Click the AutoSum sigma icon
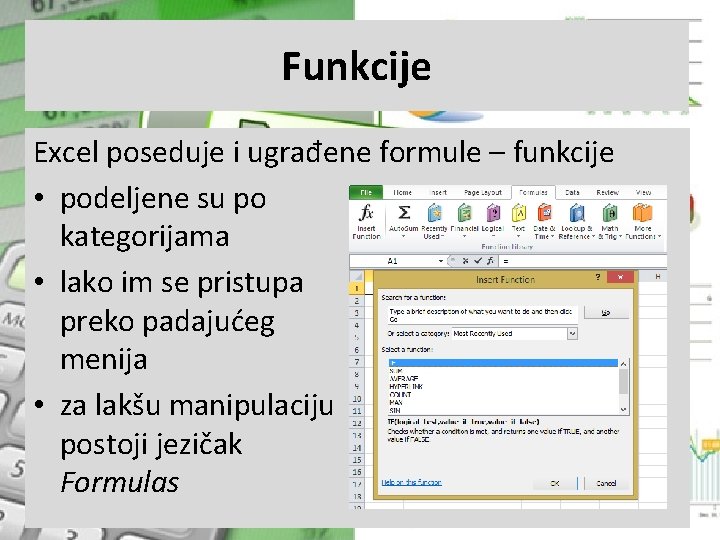720x540 pixels. click(404, 213)
